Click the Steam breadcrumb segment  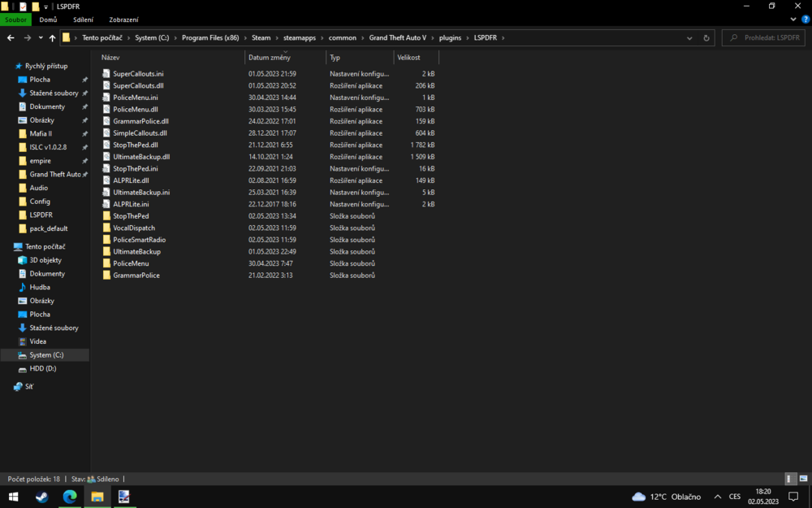261,38
